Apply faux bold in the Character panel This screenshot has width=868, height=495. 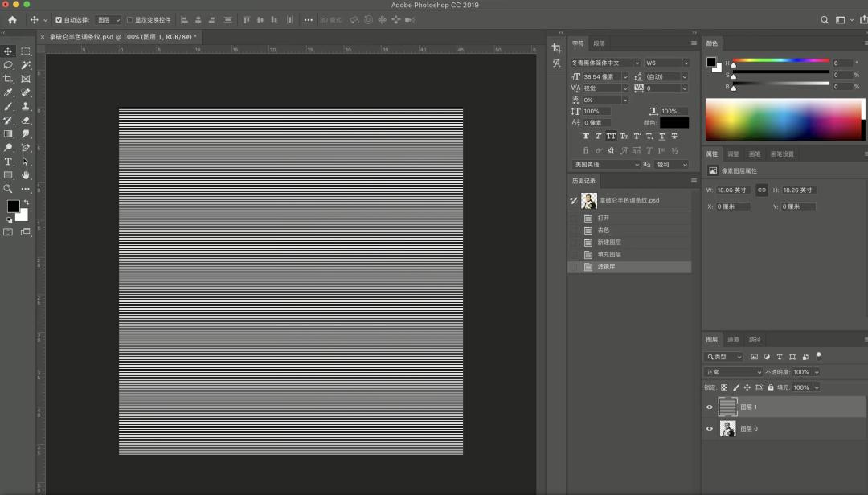[585, 136]
